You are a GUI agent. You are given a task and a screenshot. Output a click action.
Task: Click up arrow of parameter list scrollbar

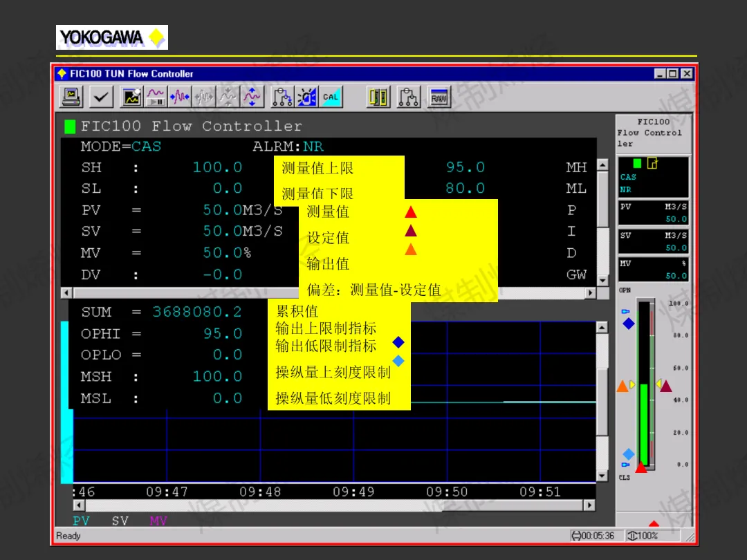[x=602, y=165]
